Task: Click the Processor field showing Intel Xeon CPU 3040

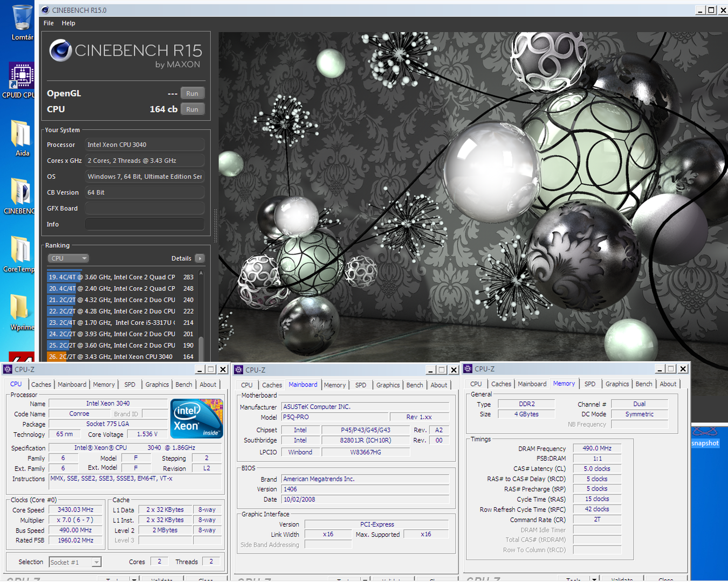Action: 145,144
